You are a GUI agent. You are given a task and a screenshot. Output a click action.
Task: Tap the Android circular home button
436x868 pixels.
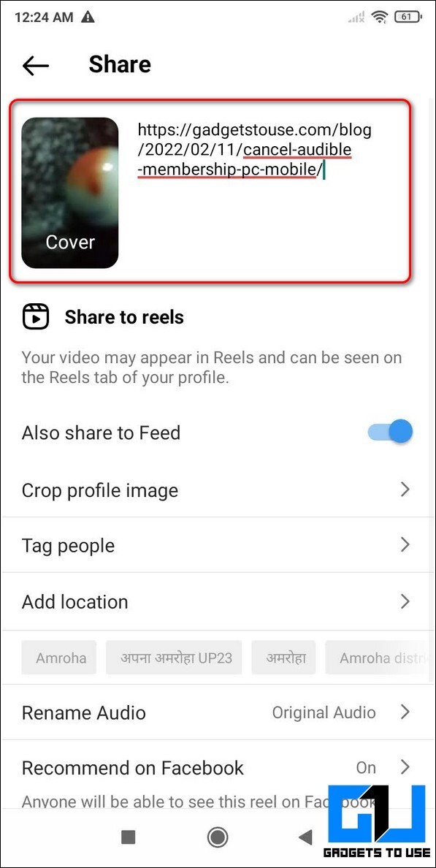[x=218, y=837]
